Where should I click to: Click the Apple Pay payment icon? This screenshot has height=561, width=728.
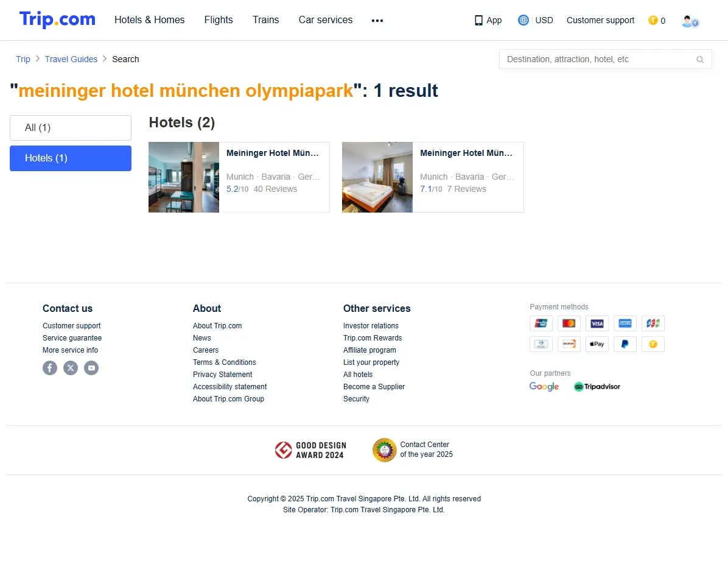tap(597, 344)
